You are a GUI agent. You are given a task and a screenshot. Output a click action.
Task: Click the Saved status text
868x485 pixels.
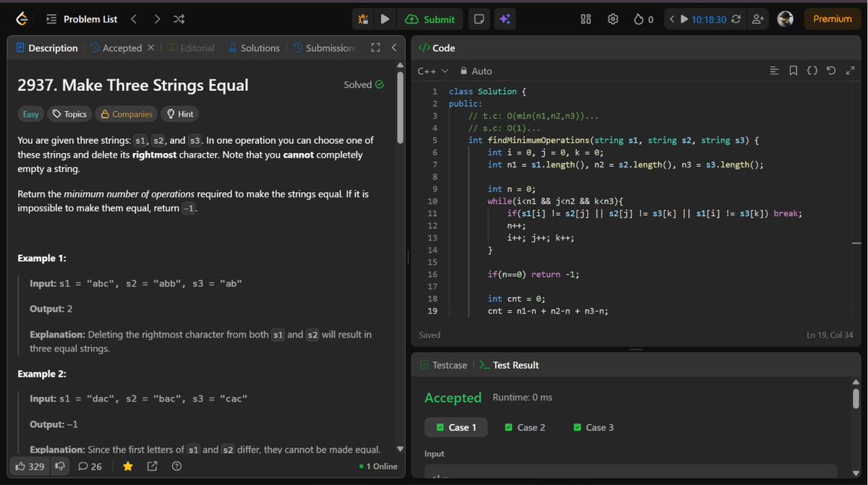[x=430, y=335]
